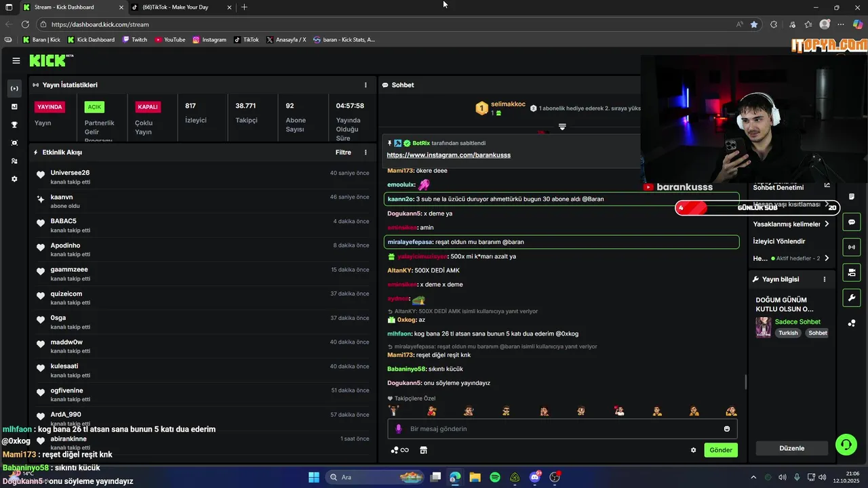Toggle the stream stats panel icon in right rail

click(x=851, y=247)
